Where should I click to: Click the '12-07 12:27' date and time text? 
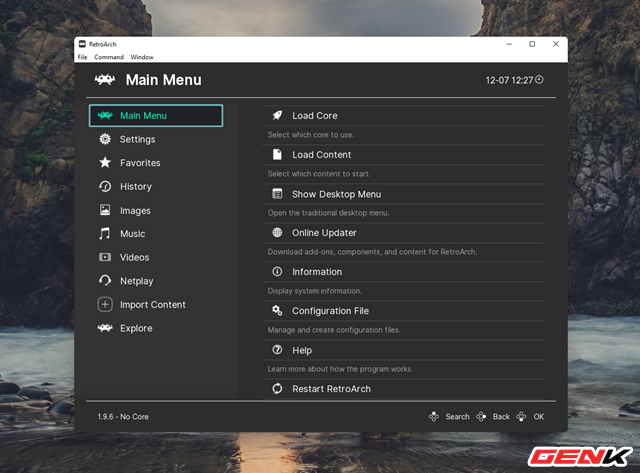(509, 80)
